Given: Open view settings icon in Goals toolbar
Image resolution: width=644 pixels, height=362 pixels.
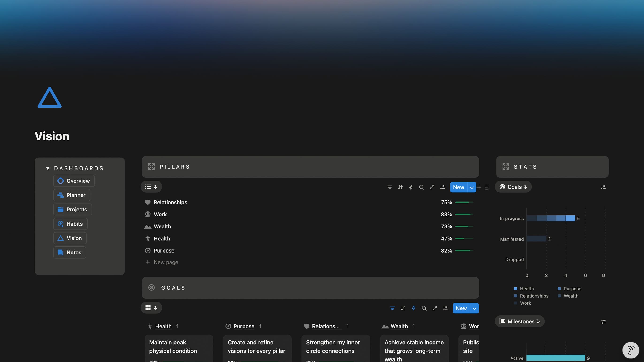Looking at the screenshot, I should 445,308.
